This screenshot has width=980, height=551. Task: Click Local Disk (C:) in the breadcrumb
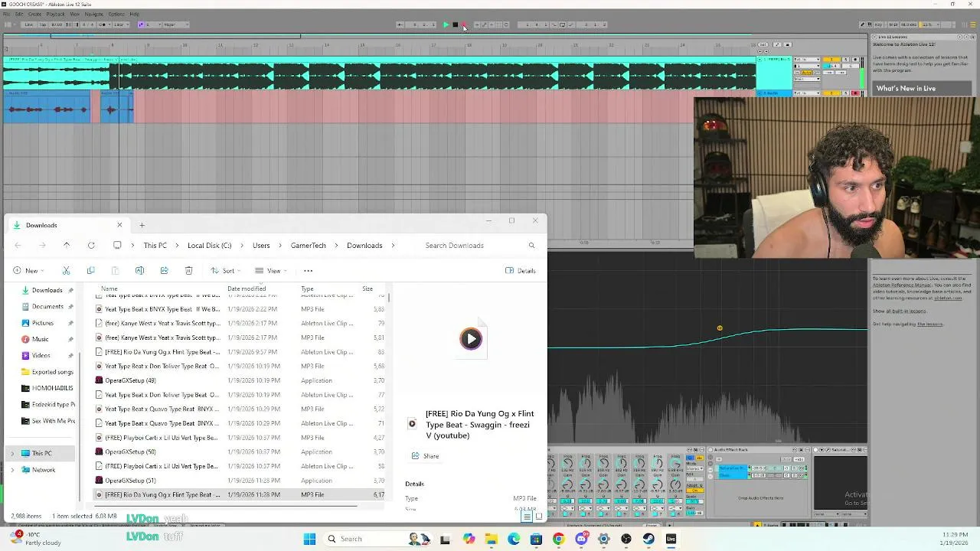click(209, 245)
